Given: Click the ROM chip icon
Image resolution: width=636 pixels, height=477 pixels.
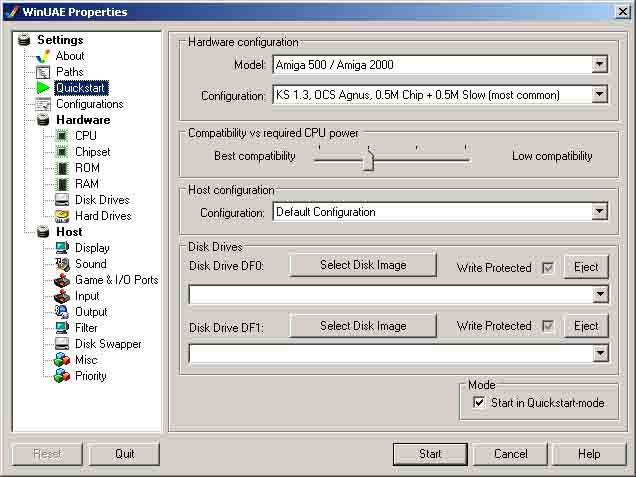Looking at the screenshot, I should [x=62, y=168].
